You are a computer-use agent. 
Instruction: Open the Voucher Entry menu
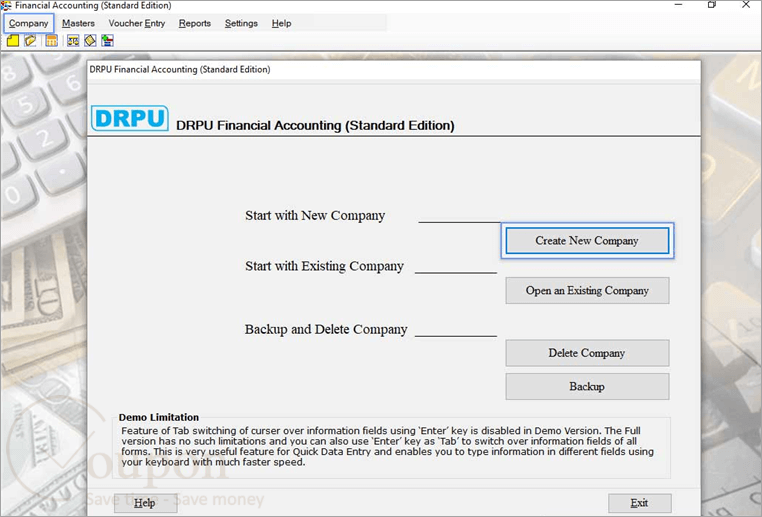[137, 23]
